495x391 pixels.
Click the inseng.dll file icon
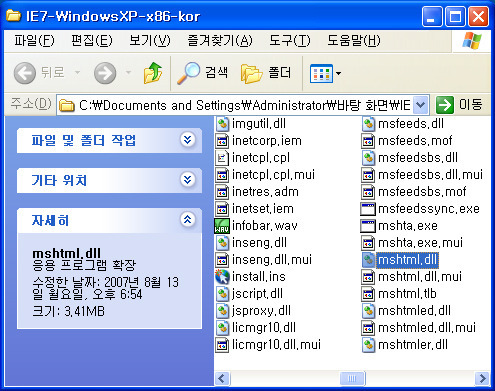click(222, 243)
